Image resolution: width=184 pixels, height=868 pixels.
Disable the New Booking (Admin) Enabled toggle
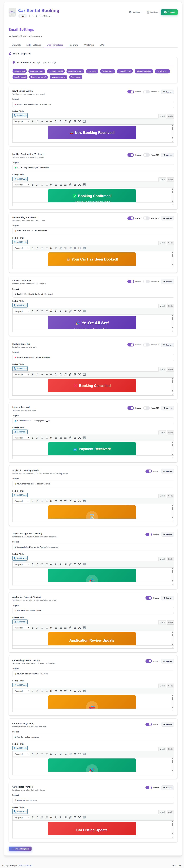pos(130,92)
